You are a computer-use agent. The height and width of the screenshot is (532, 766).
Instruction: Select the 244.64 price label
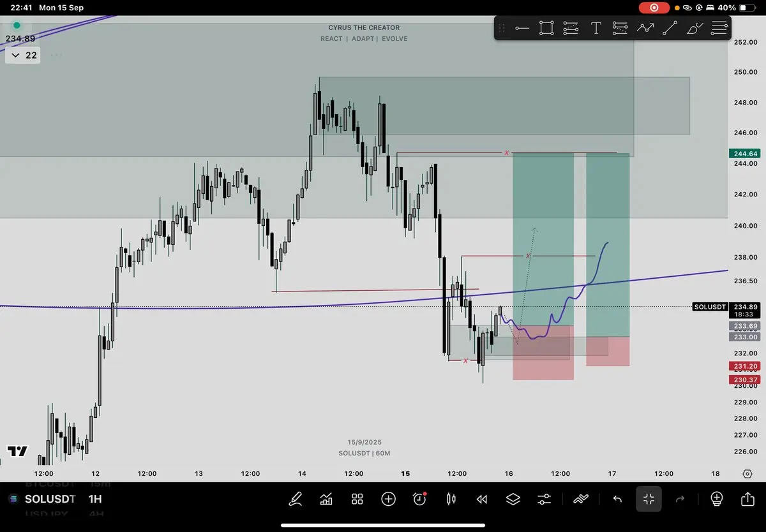[744, 153]
